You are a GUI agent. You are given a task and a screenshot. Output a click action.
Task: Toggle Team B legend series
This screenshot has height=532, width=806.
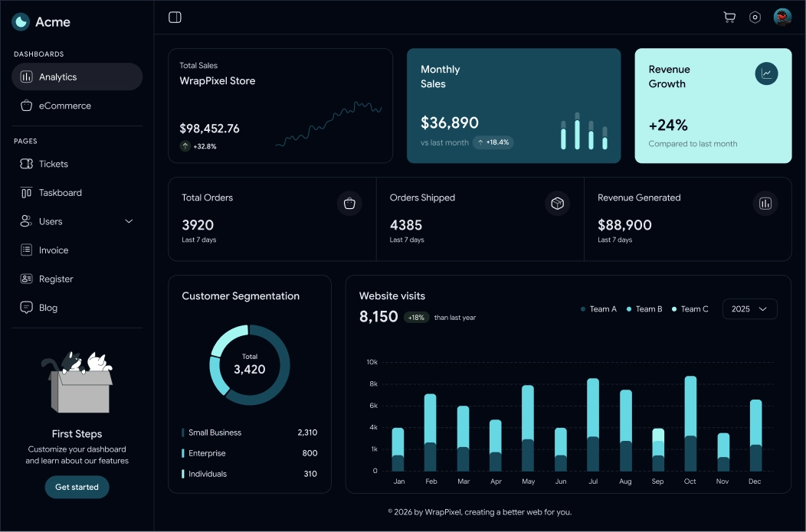coord(644,309)
